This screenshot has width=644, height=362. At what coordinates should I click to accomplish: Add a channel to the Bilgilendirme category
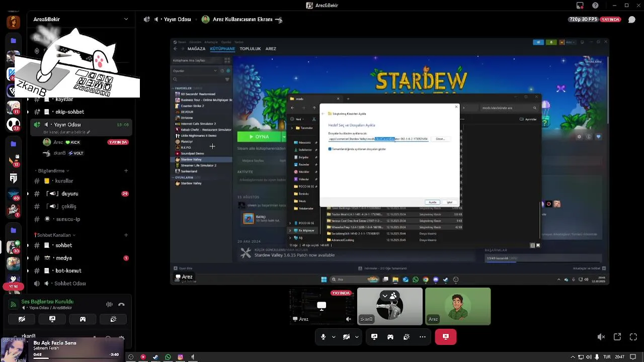coord(126,170)
